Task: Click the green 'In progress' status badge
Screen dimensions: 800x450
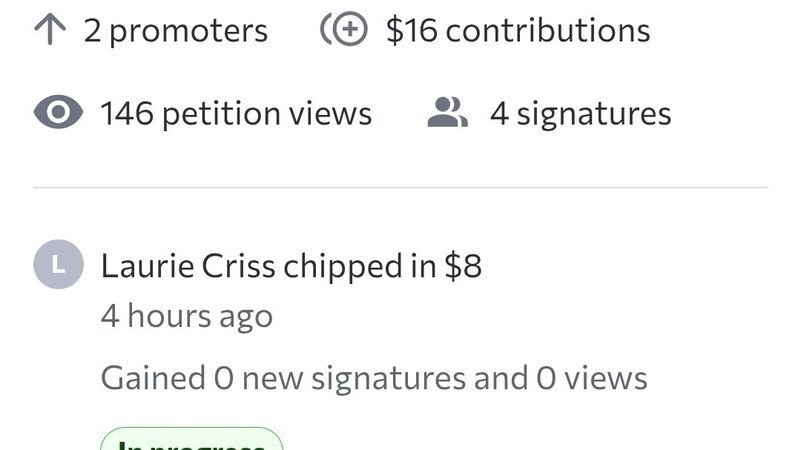Action: 192,440
